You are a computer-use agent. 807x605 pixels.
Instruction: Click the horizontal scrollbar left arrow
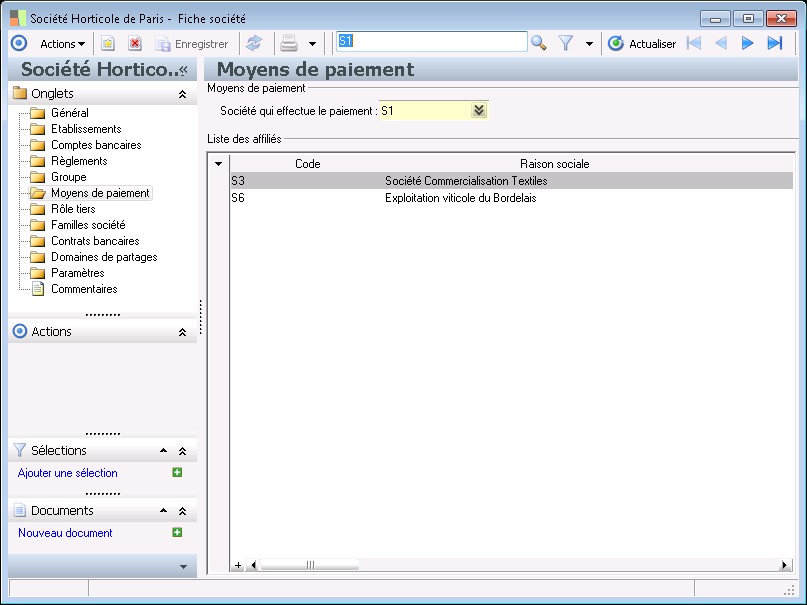(x=252, y=565)
